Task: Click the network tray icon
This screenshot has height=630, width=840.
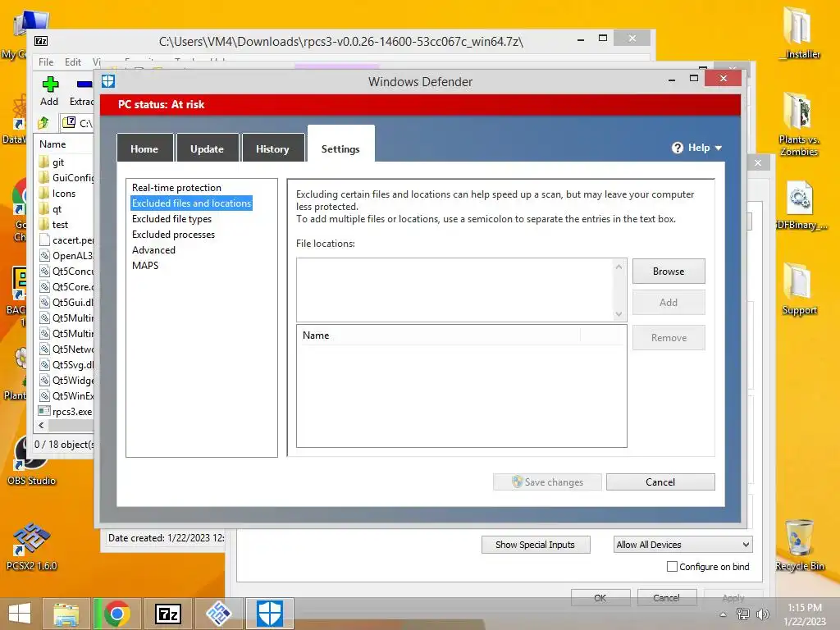Action: (743, 614)
